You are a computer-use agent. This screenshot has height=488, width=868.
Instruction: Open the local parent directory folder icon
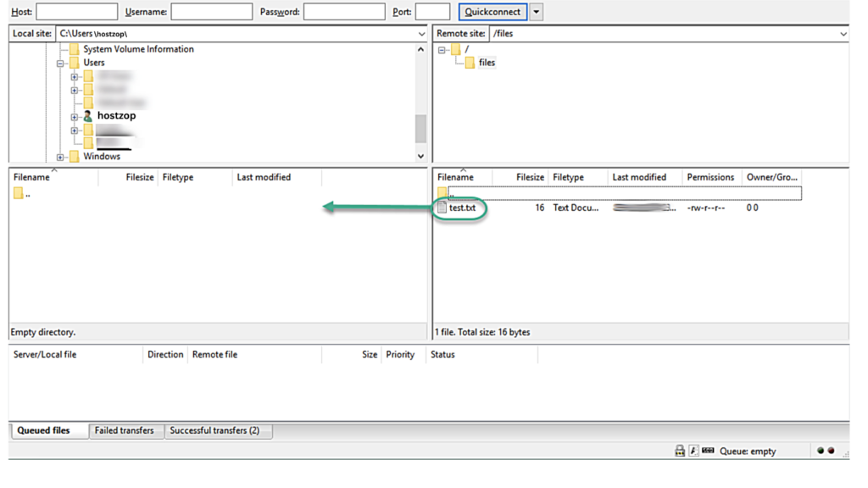[19, 194]
